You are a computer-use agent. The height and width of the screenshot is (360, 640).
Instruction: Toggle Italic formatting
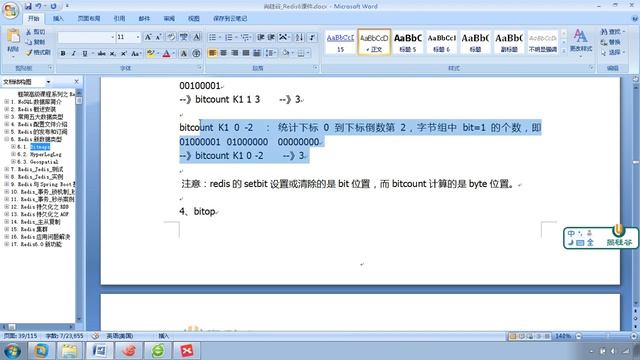click(74, 53)
